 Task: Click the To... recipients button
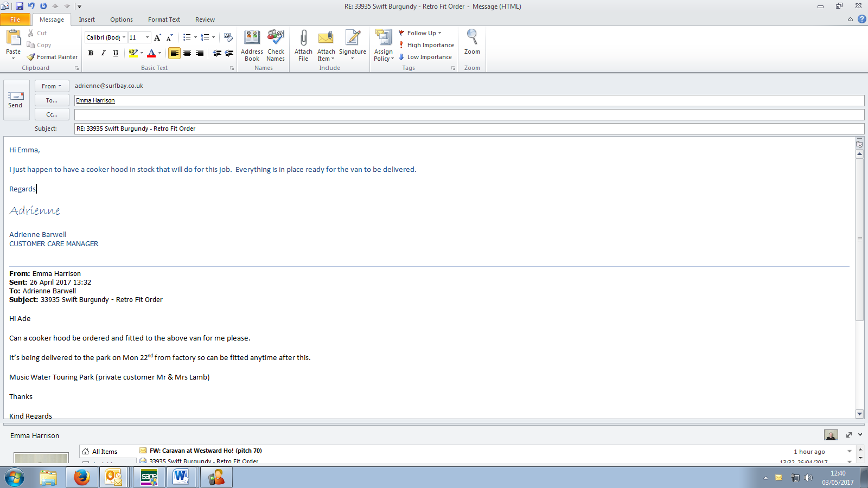pos(52,100)
